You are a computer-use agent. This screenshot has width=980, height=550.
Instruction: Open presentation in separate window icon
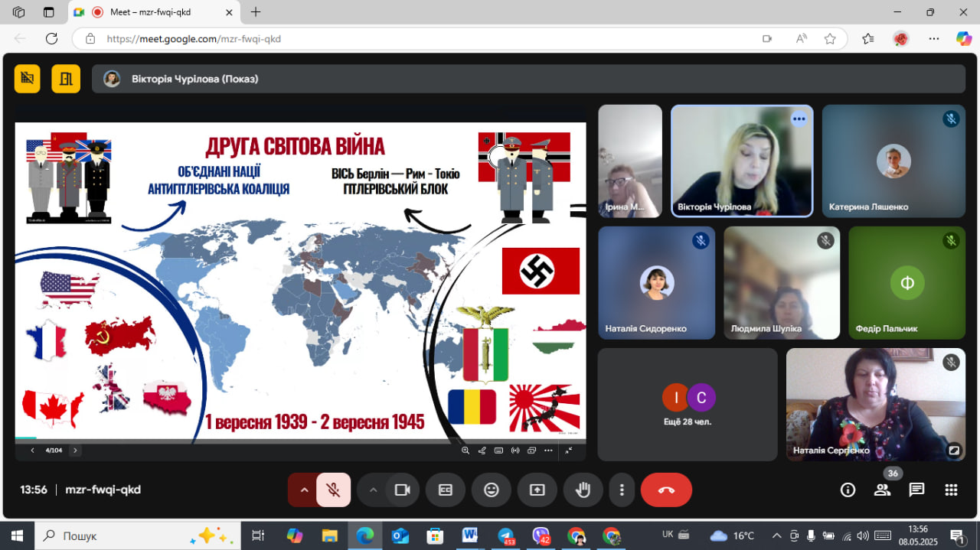532,451
